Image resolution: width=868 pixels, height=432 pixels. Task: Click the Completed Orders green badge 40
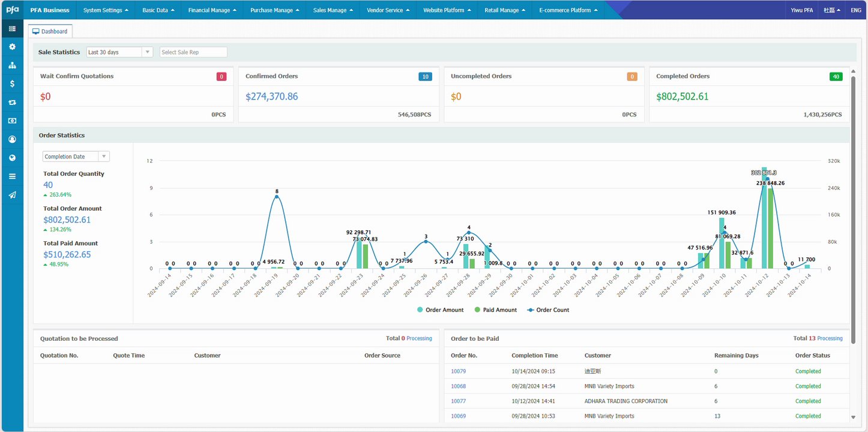836,77
